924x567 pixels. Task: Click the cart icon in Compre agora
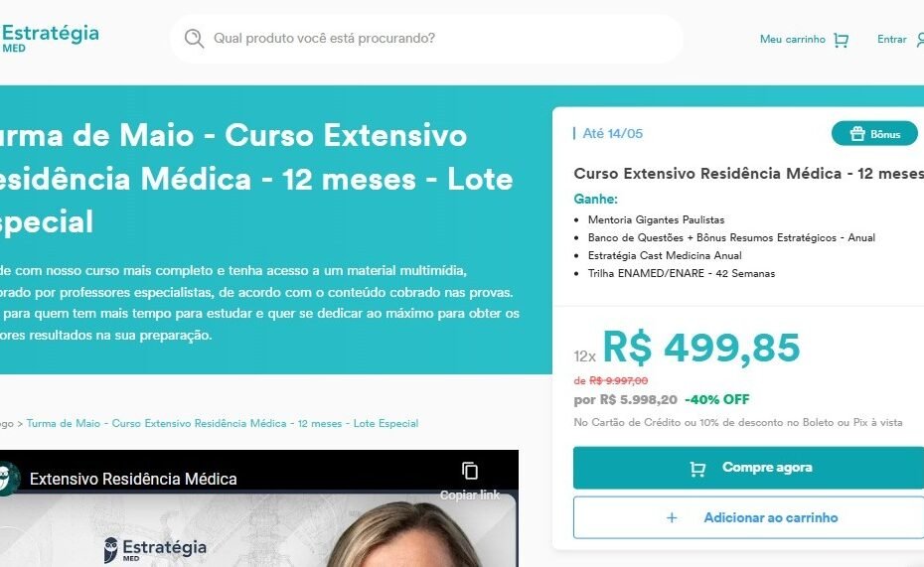[x=697, y=469]
